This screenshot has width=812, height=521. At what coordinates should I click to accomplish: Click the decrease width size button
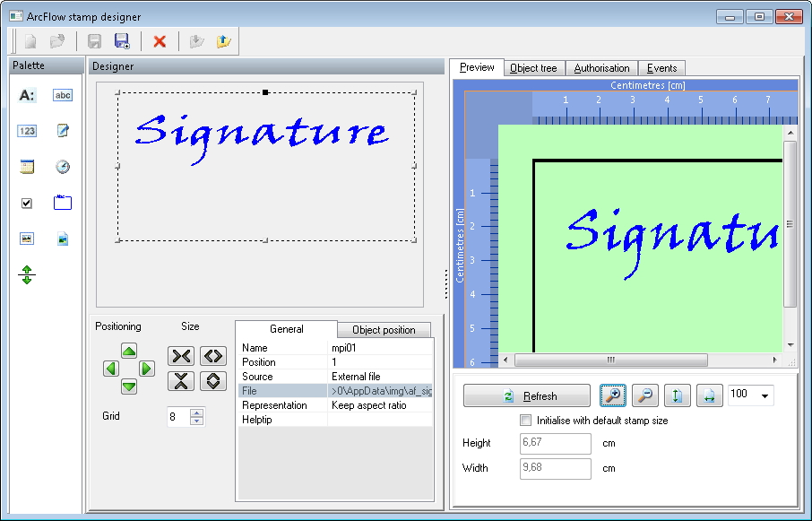pos(181,356)
